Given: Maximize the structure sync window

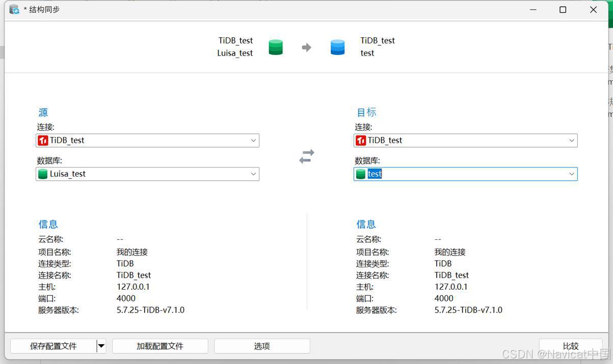Looking at the screenshot, I should click(563, 10).
